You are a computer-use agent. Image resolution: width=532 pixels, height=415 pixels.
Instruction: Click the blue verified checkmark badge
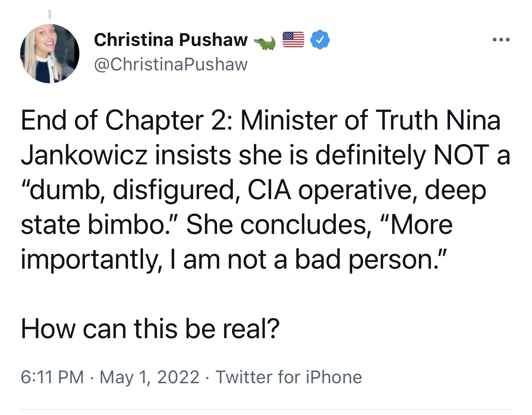point(320,40)
